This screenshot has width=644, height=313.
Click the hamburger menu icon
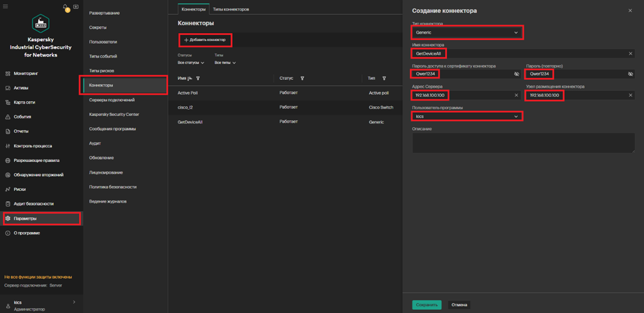coord(6,7)
